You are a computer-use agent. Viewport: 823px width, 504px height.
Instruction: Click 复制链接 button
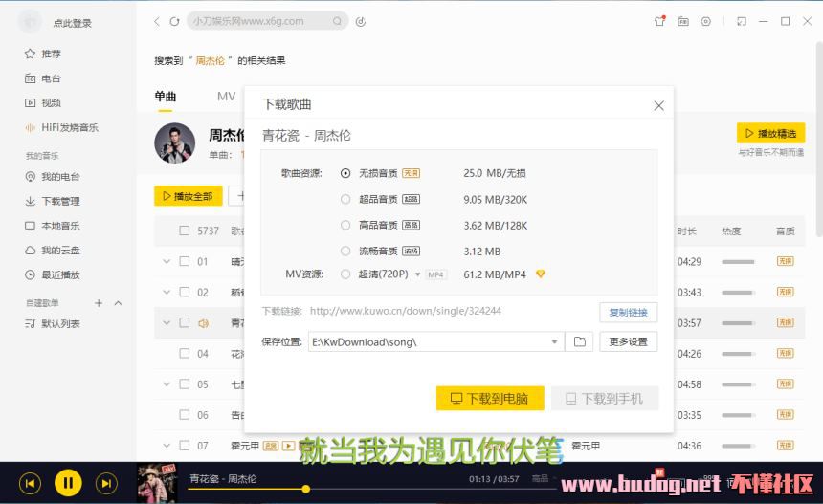629,313
